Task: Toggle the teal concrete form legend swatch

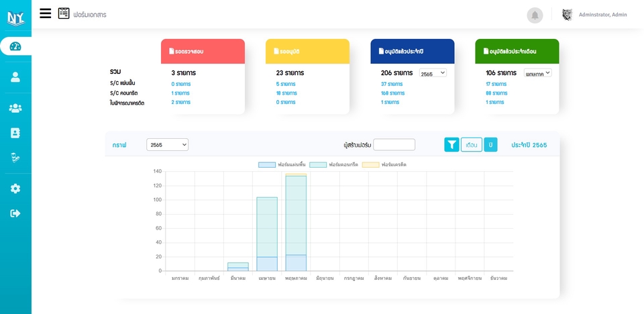Action: coord(318,165)
